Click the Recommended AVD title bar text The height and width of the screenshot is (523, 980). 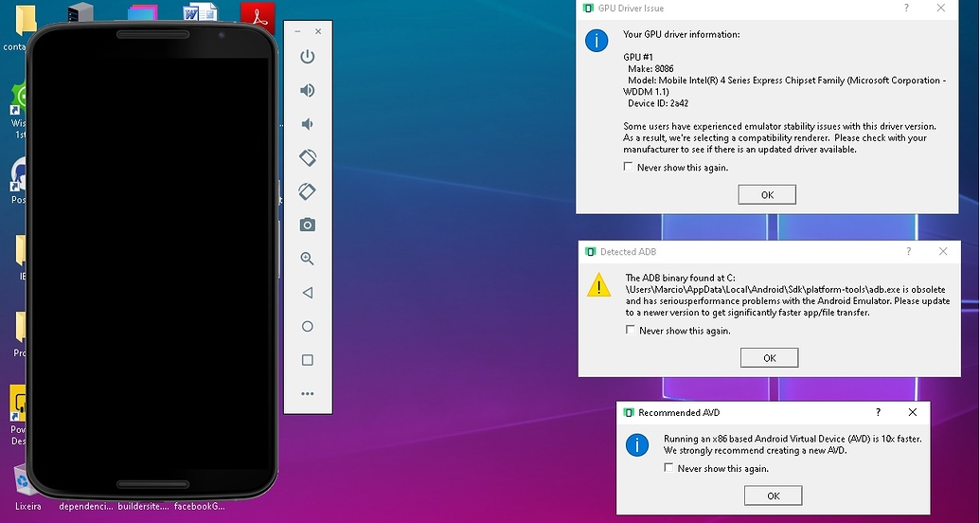coord(679,412)
